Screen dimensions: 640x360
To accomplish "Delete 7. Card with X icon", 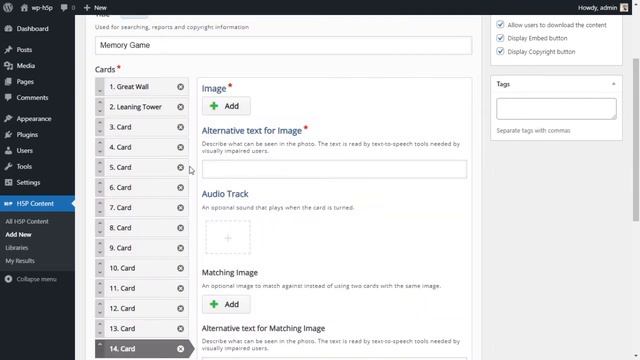I will 180,208.
